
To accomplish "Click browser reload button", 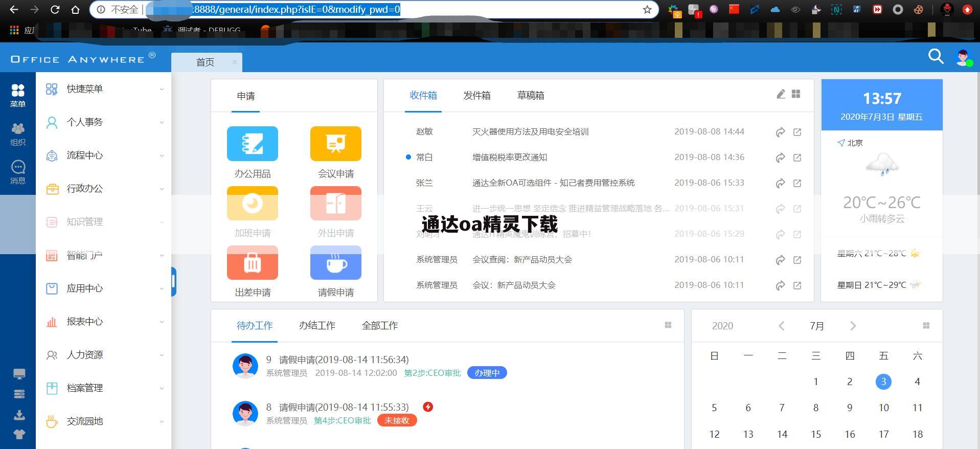I will point(55,9).
